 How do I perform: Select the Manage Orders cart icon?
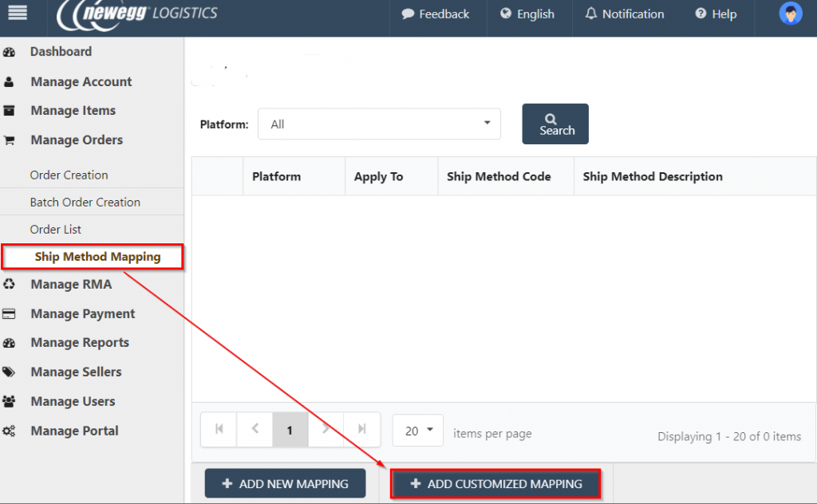(11, 140)
